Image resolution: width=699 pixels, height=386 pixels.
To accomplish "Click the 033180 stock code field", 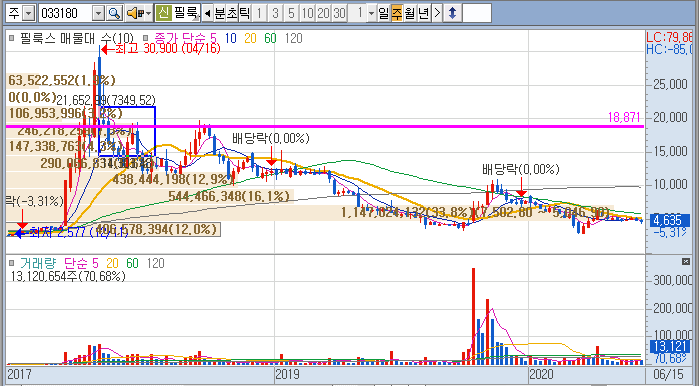I will [x=66, y=13].
